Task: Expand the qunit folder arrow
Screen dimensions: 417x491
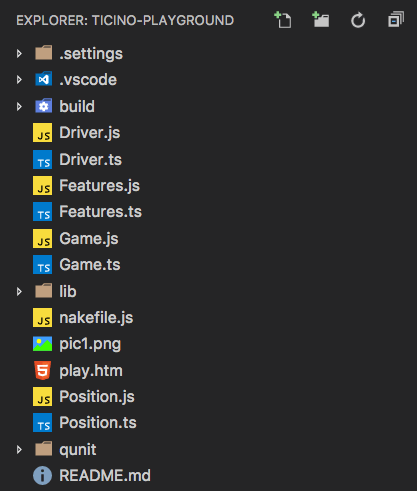Action: click(19, 450)
